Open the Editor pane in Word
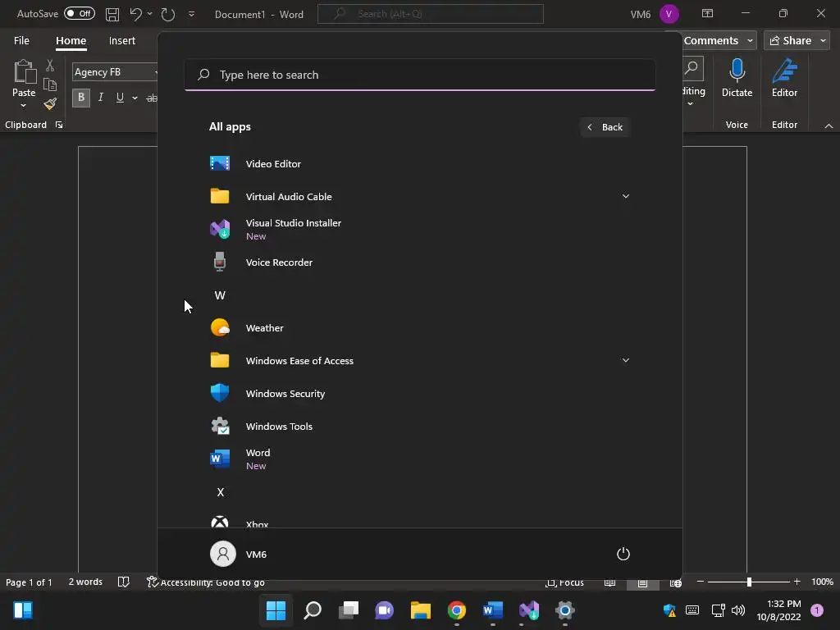This screenshot has height=630, width=840. pyautogui.click(x=784, y=78)
